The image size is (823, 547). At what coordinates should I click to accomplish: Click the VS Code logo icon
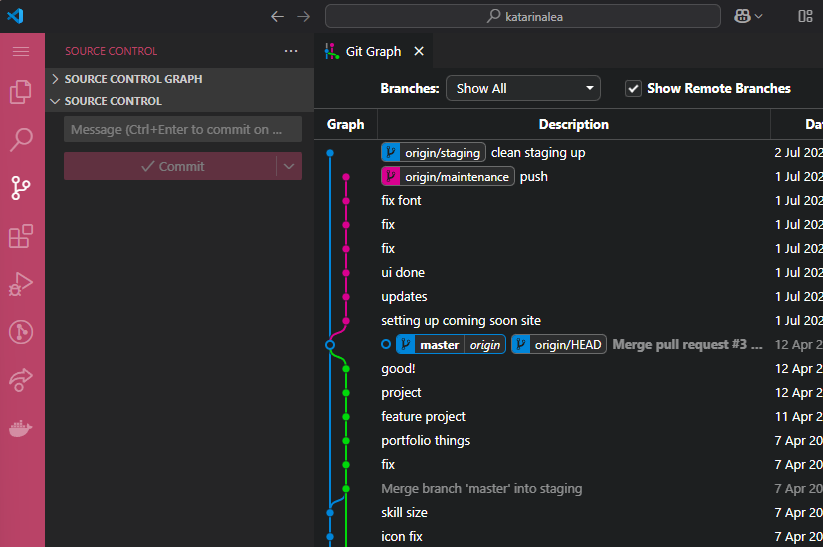[15, 16]
